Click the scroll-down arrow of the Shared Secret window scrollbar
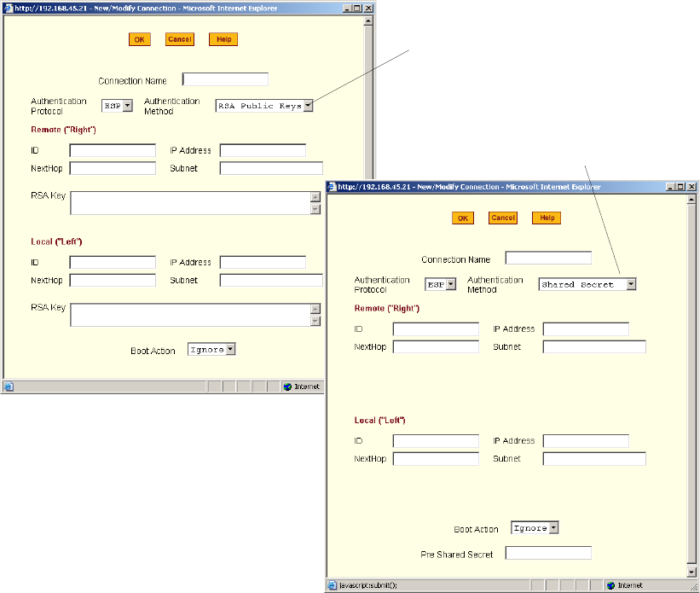The width and height of the screenshot is (700, 593). 691,571
